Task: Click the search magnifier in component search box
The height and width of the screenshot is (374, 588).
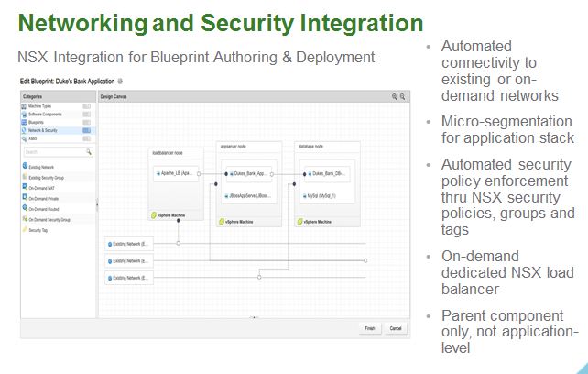Action: coord(89,152)
